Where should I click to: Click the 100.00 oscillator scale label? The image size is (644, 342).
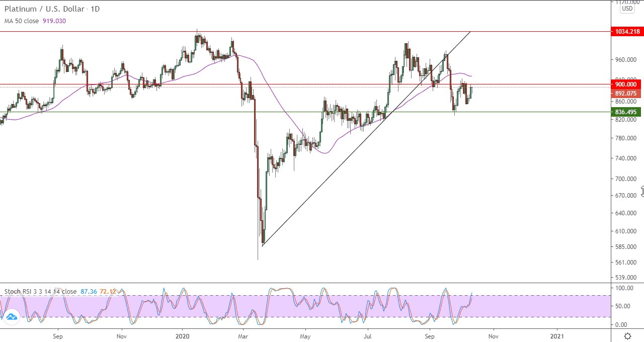(x=624, y=288)
